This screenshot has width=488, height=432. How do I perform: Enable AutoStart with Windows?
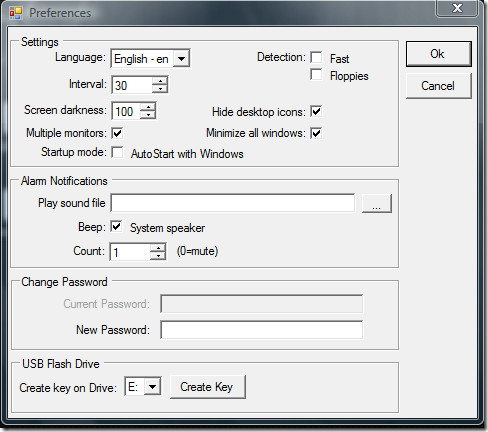[x=117, y=152]
